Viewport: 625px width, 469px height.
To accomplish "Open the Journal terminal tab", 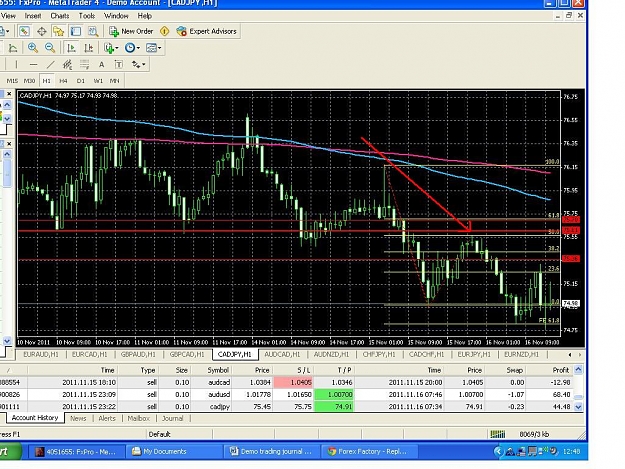I will (x=173, y=418).
